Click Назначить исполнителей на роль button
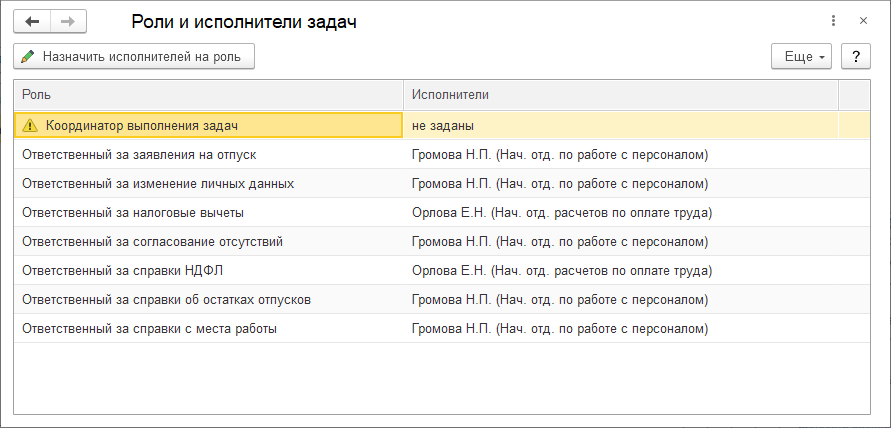Image resolution: width=891 pixels, height=428 pixels. pyautogui.click(x=134, y=56)
